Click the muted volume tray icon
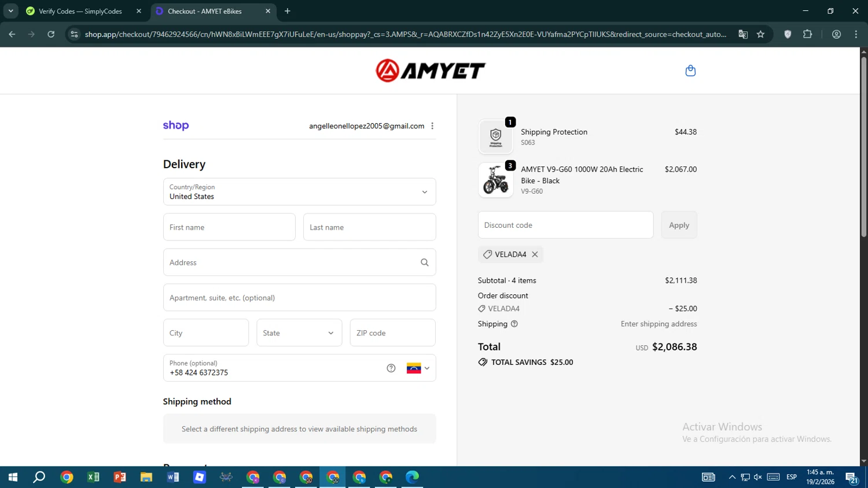The width and height of the screenshot is (868, 488). [x=758, y=477]
